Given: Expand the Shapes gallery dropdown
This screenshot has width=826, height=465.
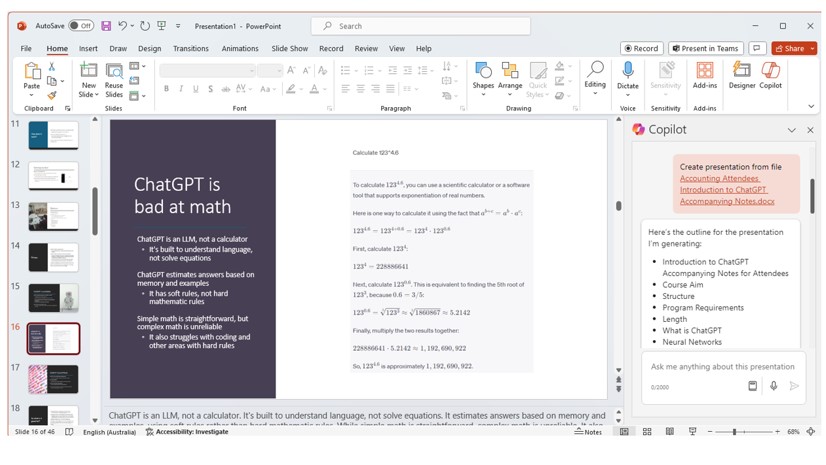Looking at the screenshot, I should click(483, 95).
